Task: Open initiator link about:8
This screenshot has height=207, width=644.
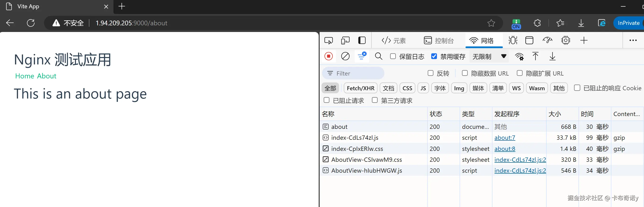Action: pyautogui.click(x=505, y=149)
